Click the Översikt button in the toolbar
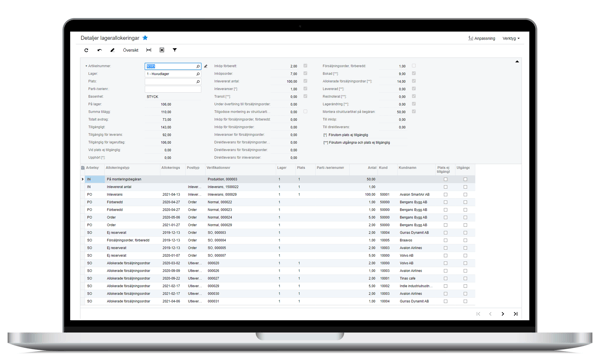The height and width of the screenshot is (360, 600). [130, 50]
